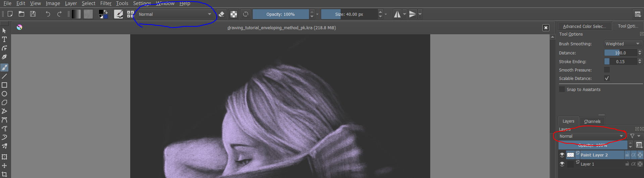Redo the last undone action
Viewport: 644px width, 178px height.
(59, 14)
